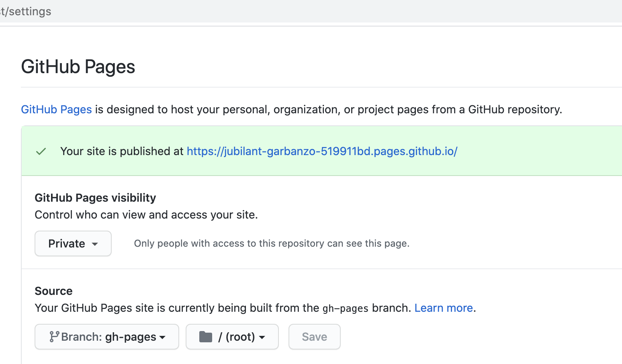Click the green checkmark published icon
The height and width of the screenshot is (364, 622).
click(41, 151)
